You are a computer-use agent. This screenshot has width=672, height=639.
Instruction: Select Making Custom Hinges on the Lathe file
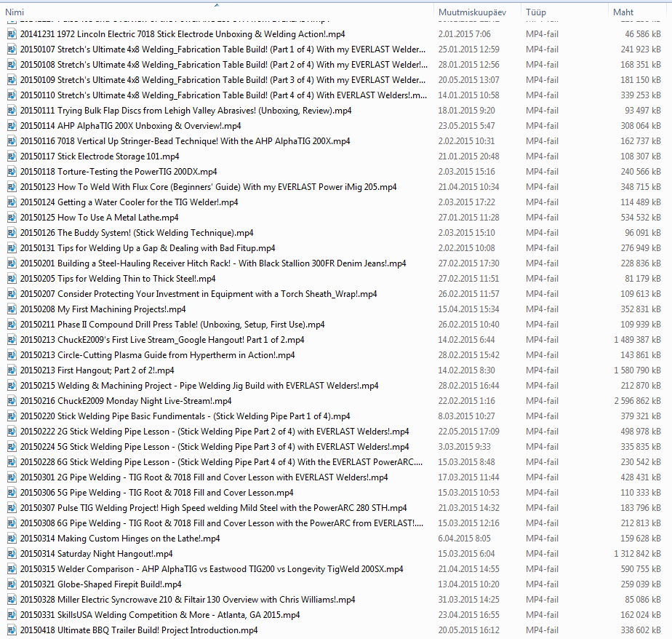(x=119, y=539)
